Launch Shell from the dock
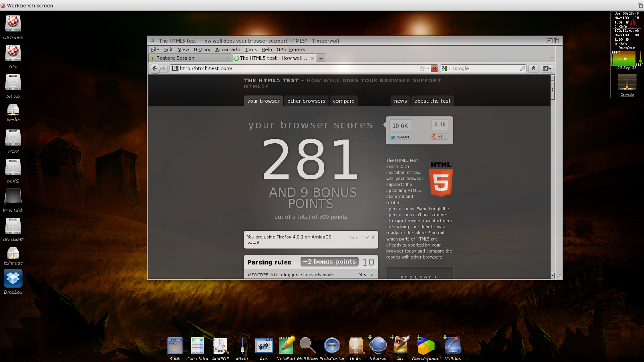This screenshot has width=644, height=362. [175, 346]
